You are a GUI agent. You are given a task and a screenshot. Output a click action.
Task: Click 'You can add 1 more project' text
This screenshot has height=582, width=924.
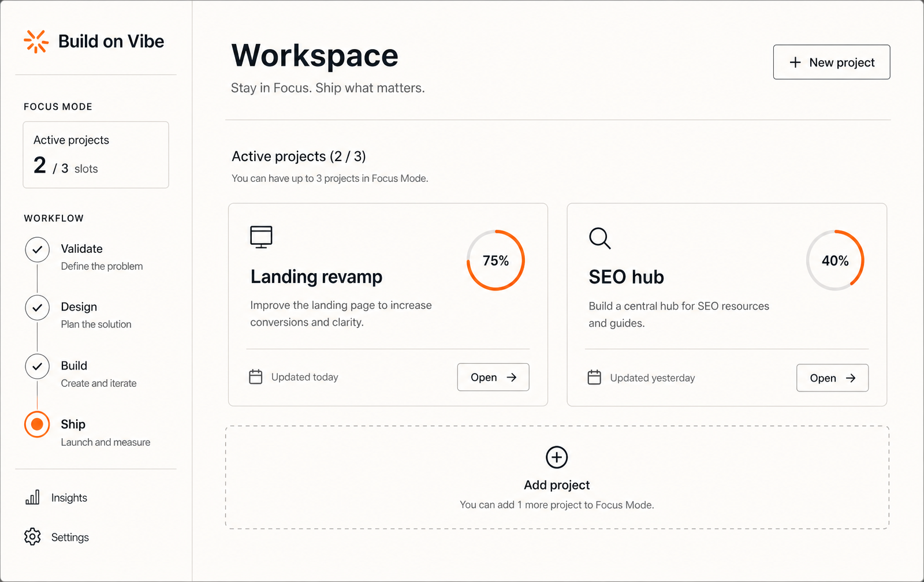click(557, 505)
